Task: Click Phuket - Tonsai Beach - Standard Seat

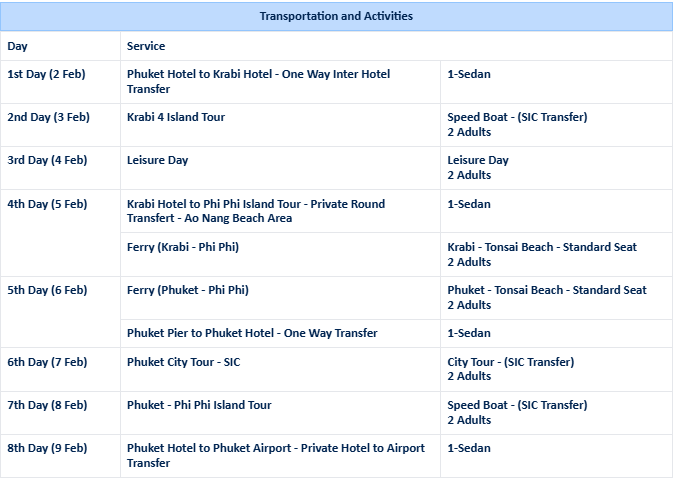Action: point(547,290)
